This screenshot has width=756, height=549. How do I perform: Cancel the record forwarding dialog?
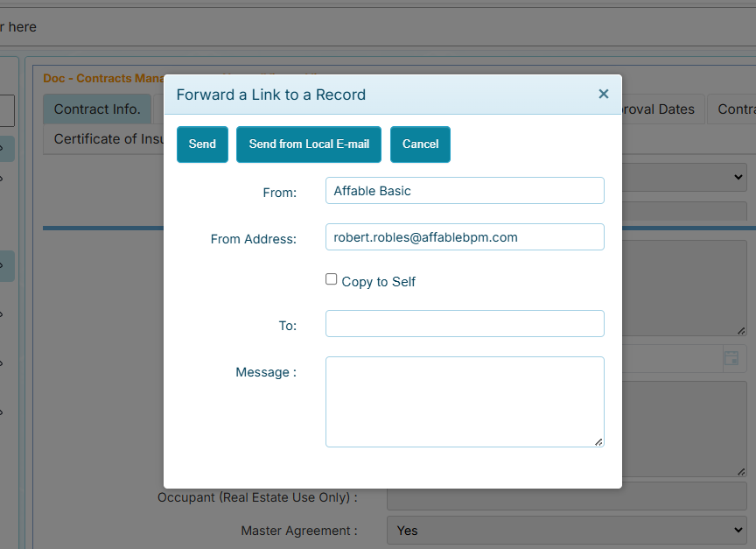coord(420,144)
